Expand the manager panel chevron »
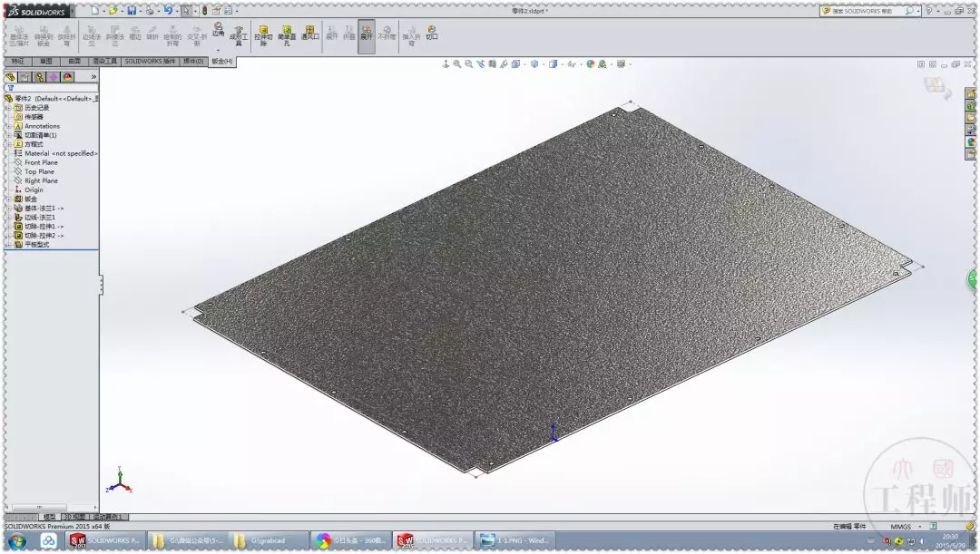Viewport: 980px width, 554px height. (93, 77)
